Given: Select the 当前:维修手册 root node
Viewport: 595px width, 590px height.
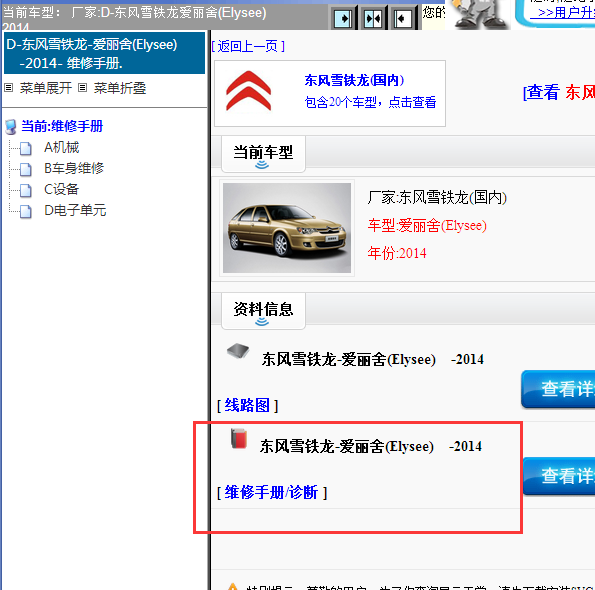Looking at the screenshot, I should [x=62, y=126].
